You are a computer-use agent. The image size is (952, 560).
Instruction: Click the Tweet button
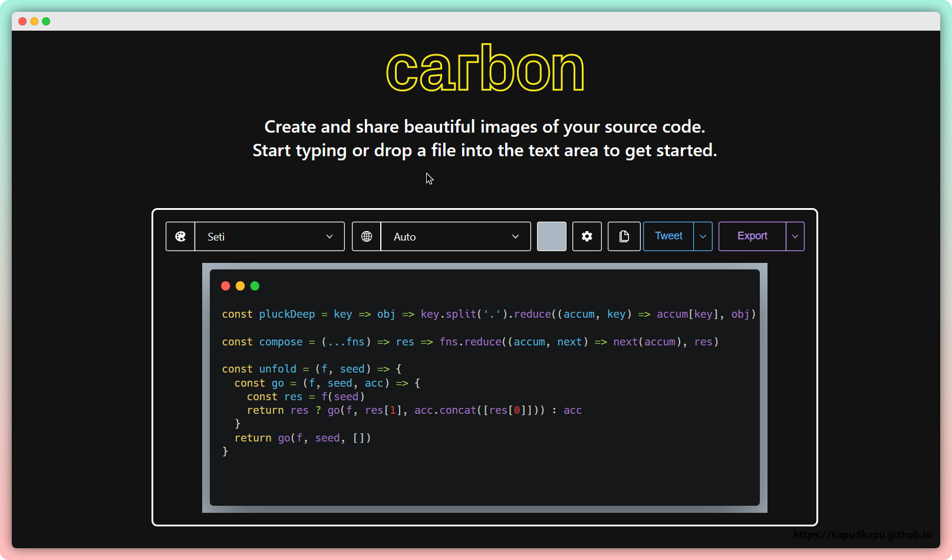[668, 236]
